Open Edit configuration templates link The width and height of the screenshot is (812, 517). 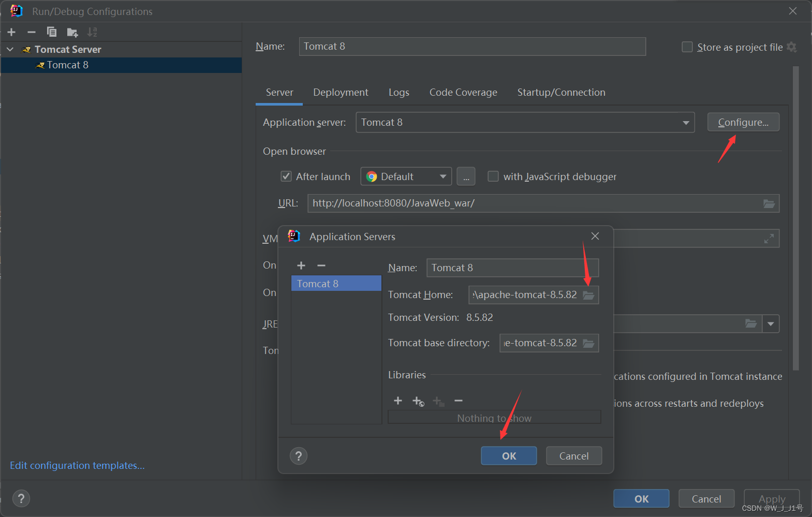click(77, 465)
